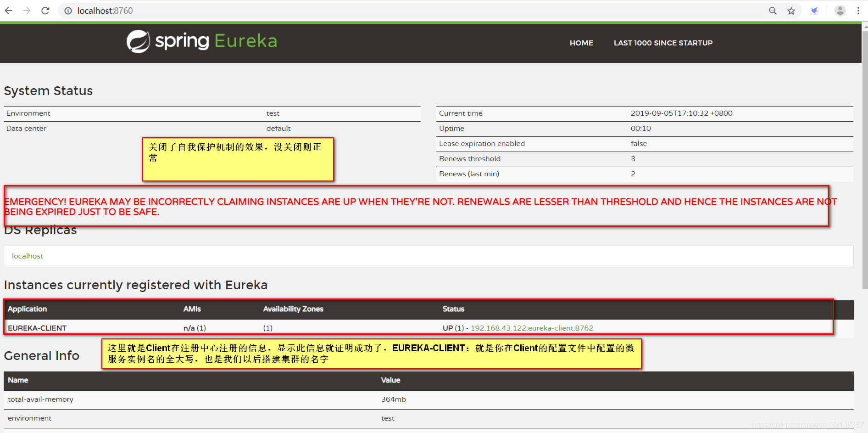
Task: Open the browser profile avatar
Action: coord(840,11)
